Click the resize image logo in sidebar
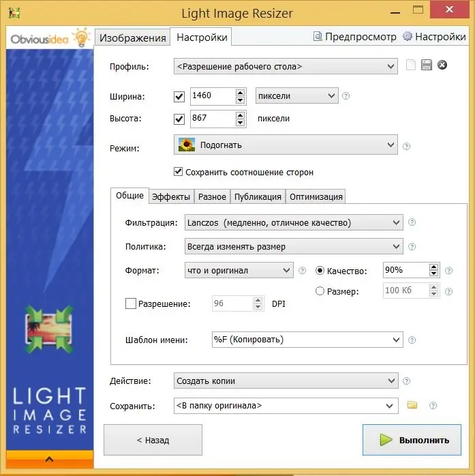 coord(49,329)
